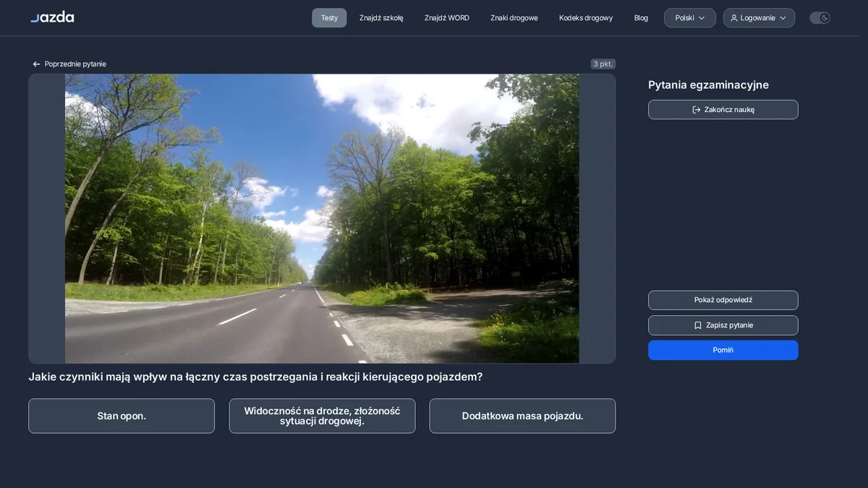Click the user icon in Logowanie

(734, 18)
